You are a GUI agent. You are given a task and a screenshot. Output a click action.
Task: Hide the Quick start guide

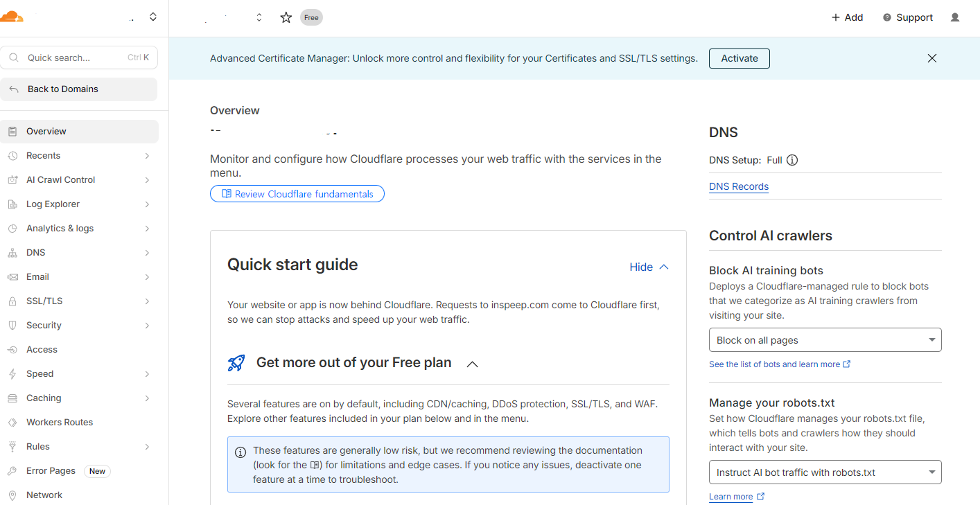(x=649, y=267)
